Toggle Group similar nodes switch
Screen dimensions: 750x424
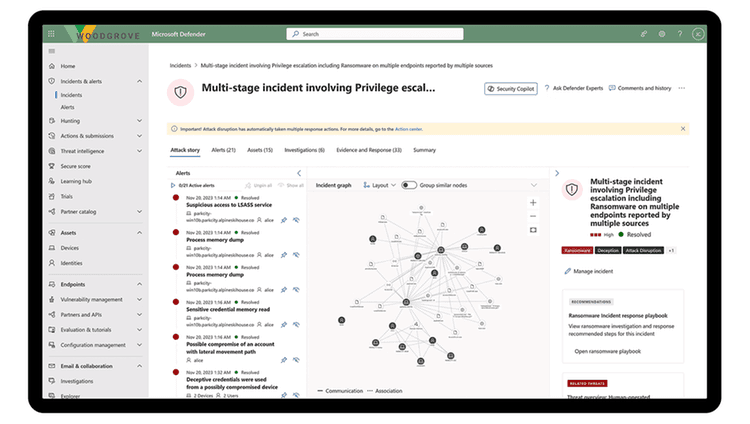(x=409, y=185)
